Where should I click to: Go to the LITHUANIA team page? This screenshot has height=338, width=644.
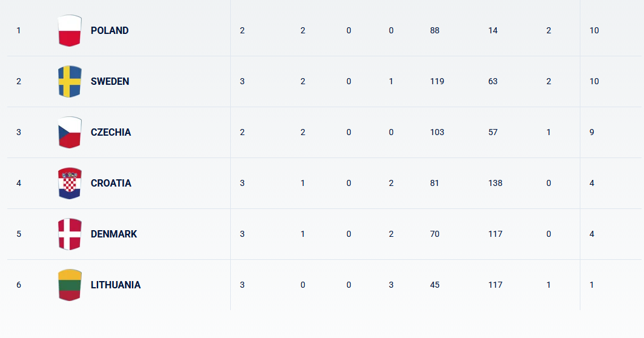pyautogui.click(x=116, y=285)
